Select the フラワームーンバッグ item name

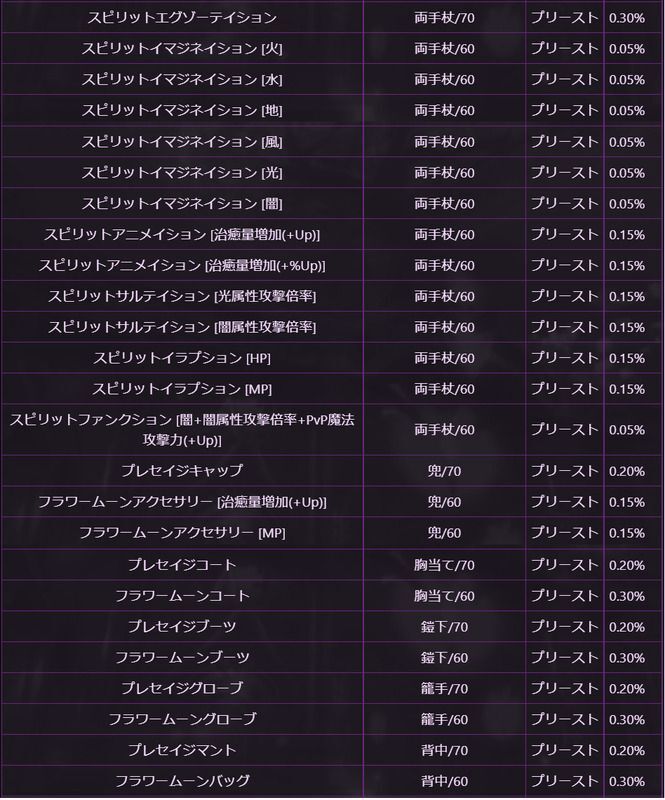tap(181, 780)
